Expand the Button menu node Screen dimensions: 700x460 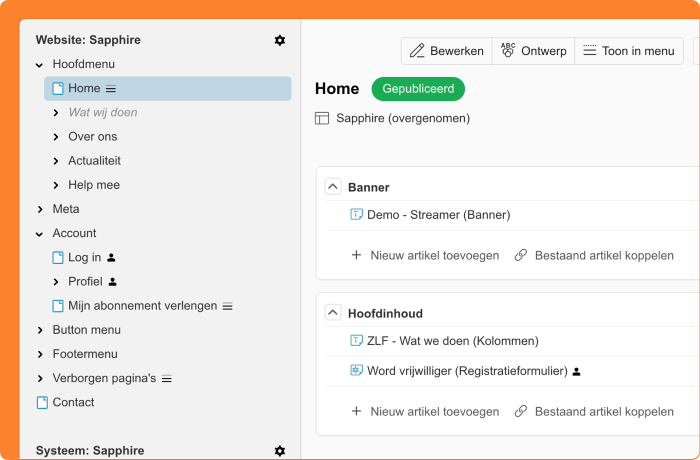tap(40, 330)
